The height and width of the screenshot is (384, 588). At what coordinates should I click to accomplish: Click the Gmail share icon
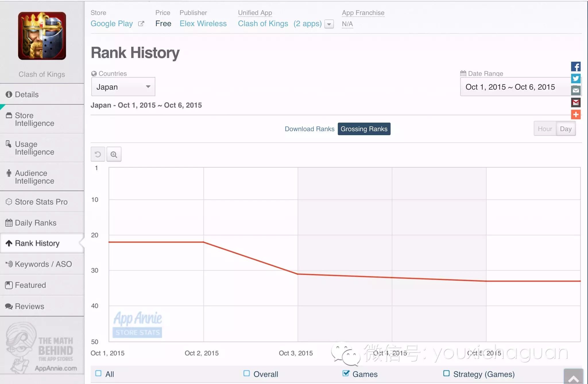pyautogui.click(x=576, y=102)
